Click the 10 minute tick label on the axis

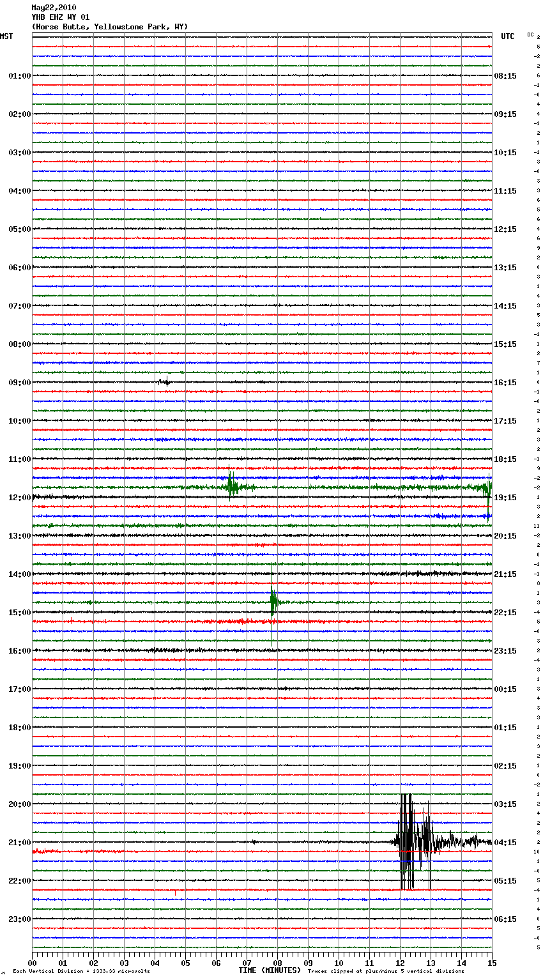pyautogui.click(x=339, y=963)
